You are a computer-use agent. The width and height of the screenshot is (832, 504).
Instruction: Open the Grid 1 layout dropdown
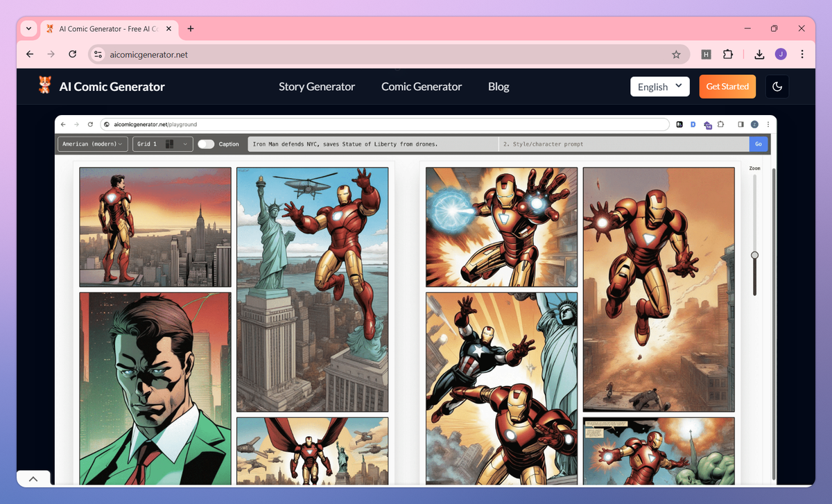162,144
